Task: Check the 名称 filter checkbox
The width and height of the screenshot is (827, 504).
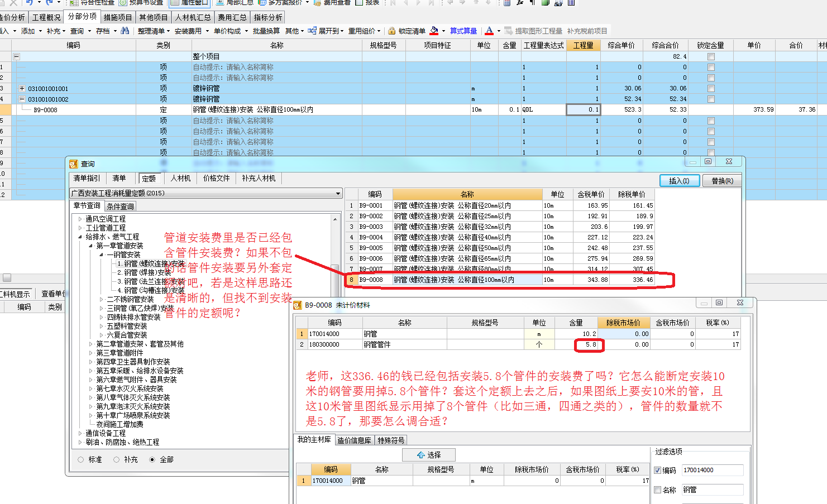Action: point(657,489)
